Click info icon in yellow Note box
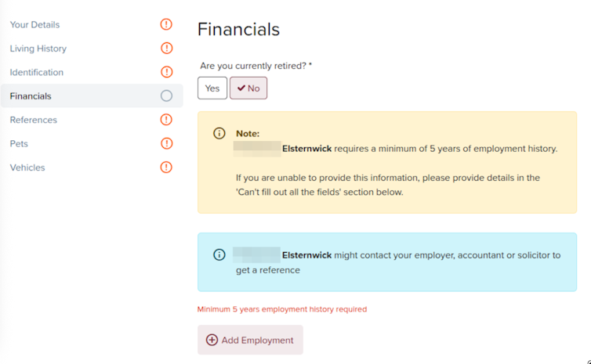 pyautogui.click(x=219, y=134)
